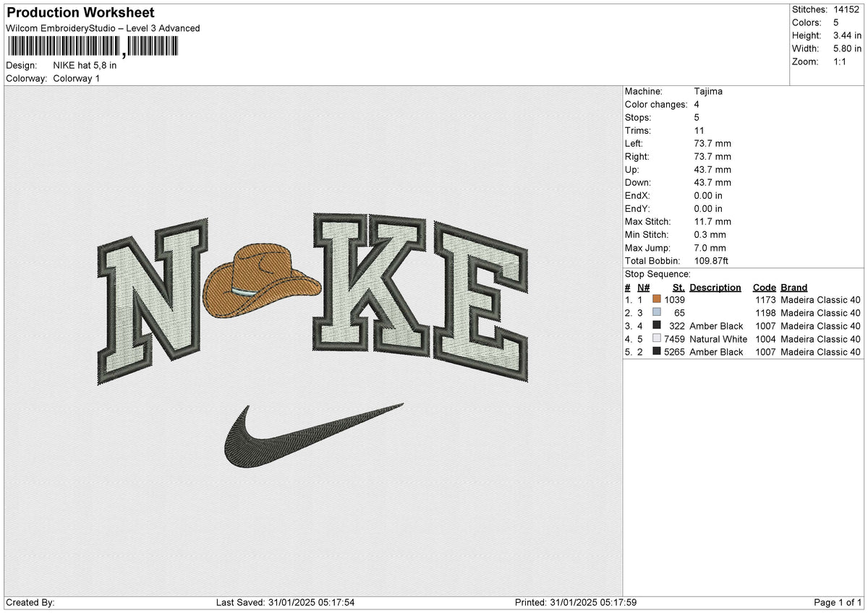Click the 'Left:' label
Screen dimensions: 868x613
[x=634, y=143]
